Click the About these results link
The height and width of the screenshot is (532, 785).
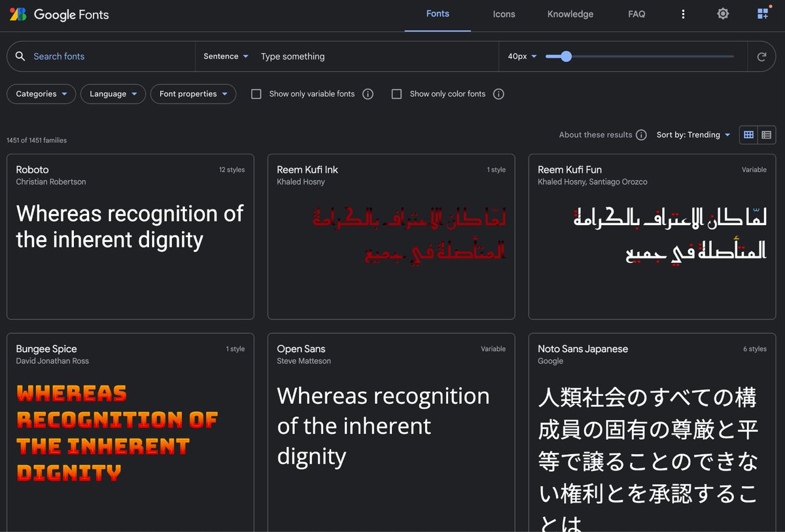point(595,135)
